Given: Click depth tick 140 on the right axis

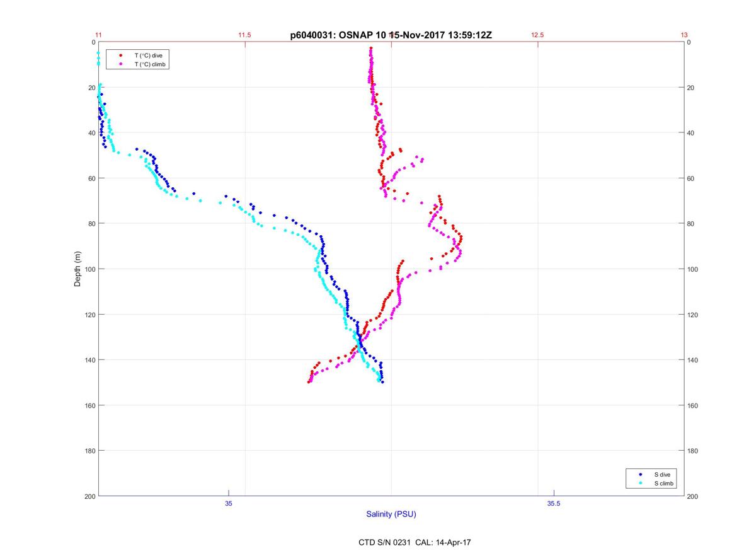Looking at the screenshot, I should pos(693,360).
